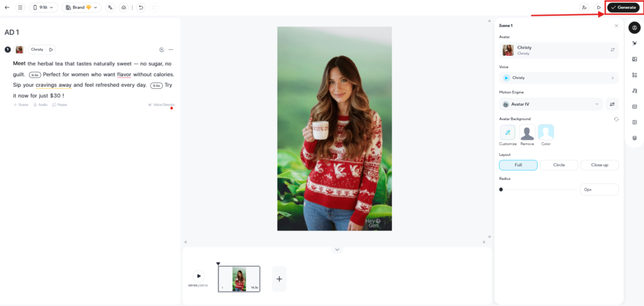
Task: Click the Radius slider handle
Action: point(501,190)
